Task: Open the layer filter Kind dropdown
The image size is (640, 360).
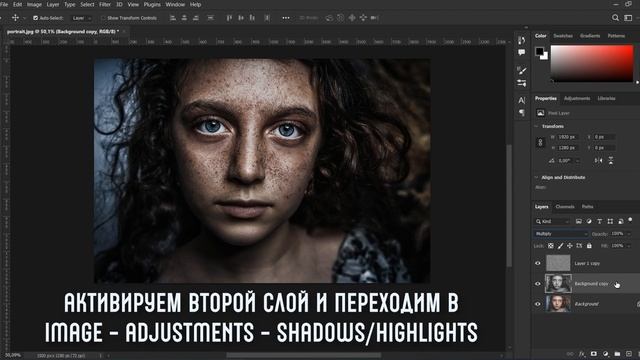Action: pyautogui.click(x=552, y=221)
